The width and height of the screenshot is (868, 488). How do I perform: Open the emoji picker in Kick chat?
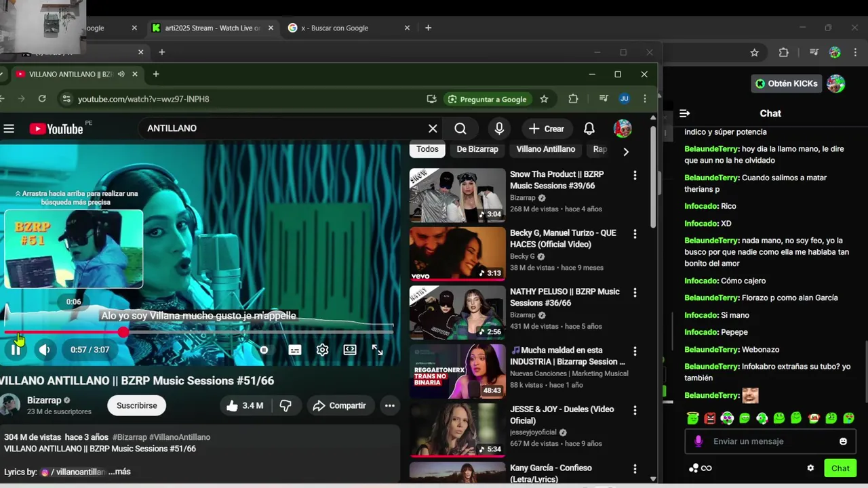click(843, 441)
